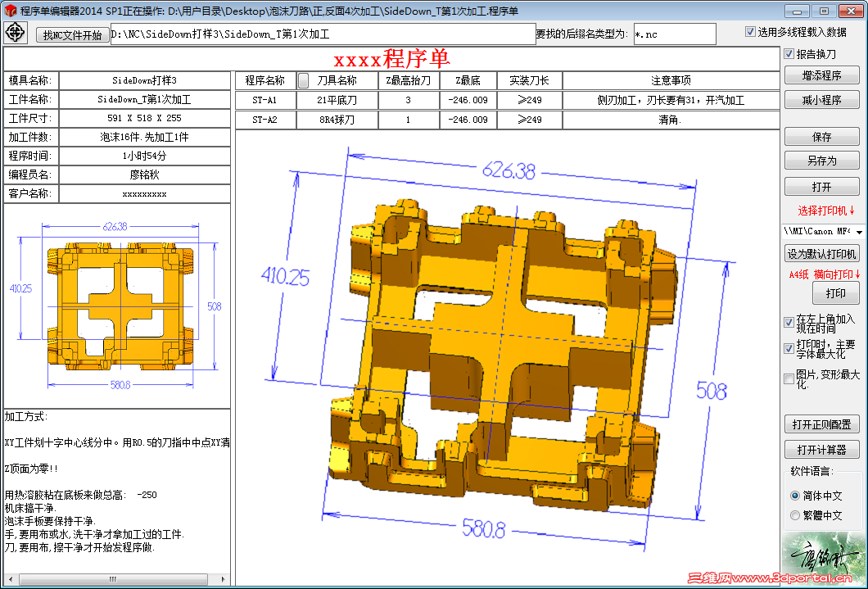Click the 8R4球刀 tool name cell

[337, 120]
